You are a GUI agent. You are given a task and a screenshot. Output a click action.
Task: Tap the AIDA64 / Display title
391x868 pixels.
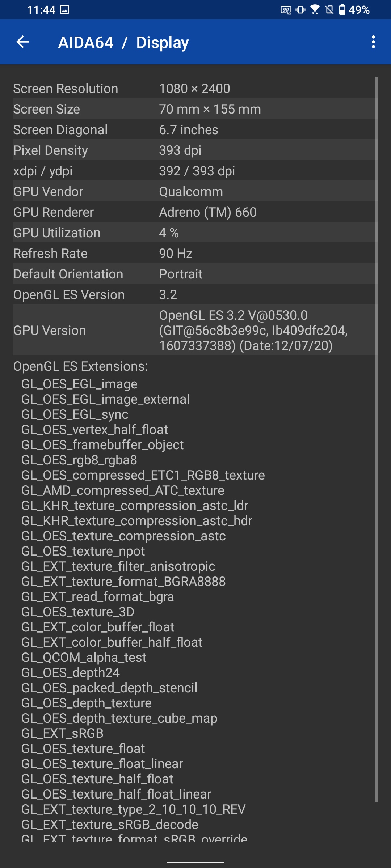[123, 43]
